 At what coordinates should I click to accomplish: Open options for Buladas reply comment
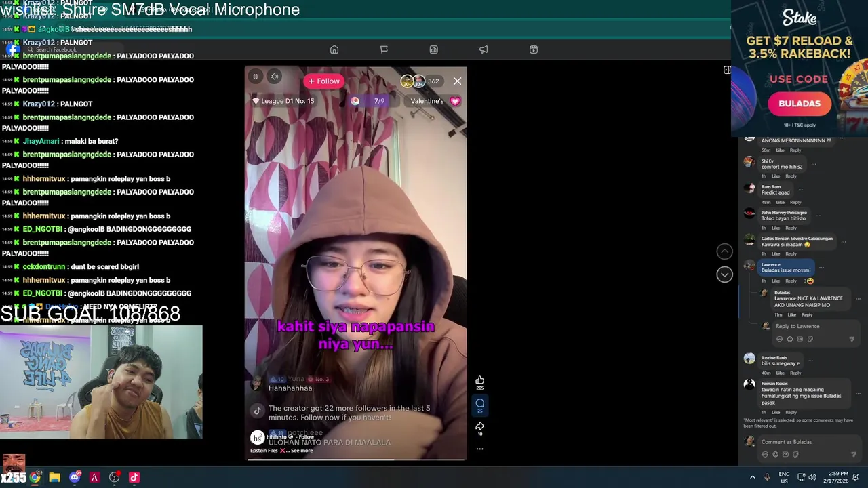858,299
